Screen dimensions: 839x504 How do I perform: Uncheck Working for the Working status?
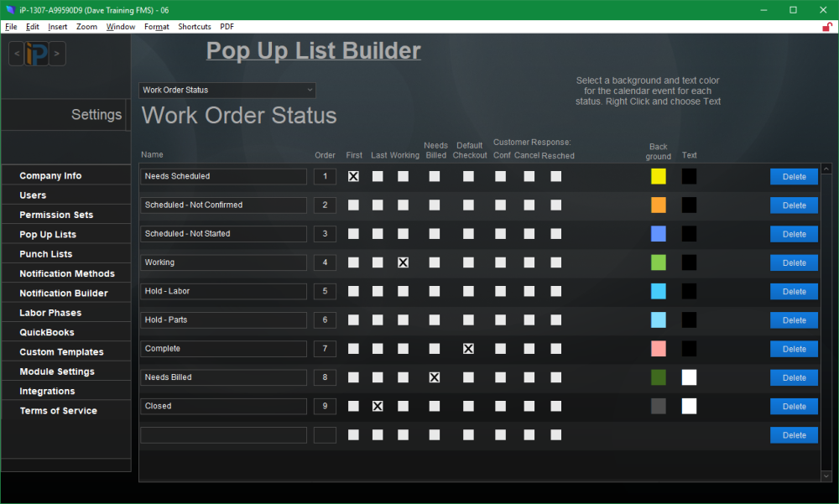[403, 262]
